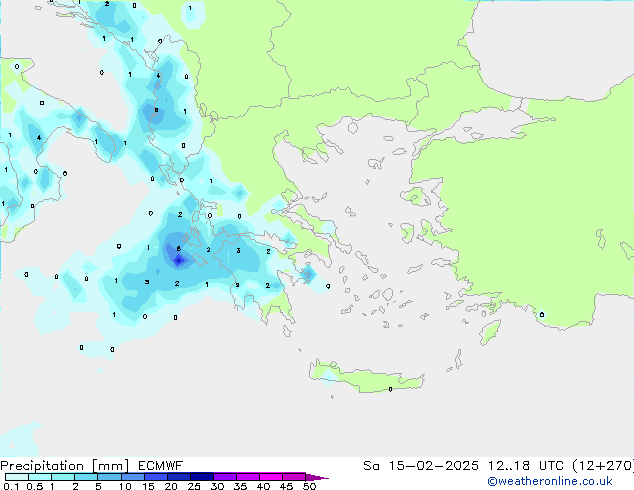Viewport: 634px width, 490px height.
Task: Click the 'Precipitation [mm]' title text
Action: click(x=65, y=466)
